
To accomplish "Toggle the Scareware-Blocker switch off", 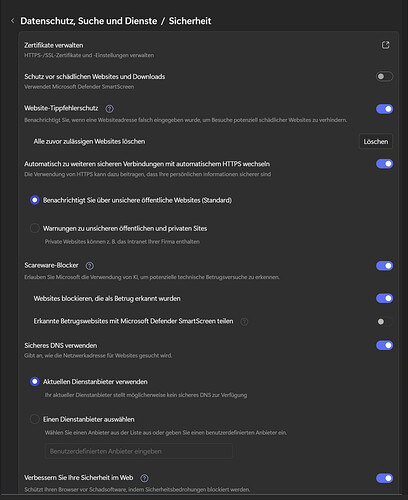I will click(x=384, y=266).
